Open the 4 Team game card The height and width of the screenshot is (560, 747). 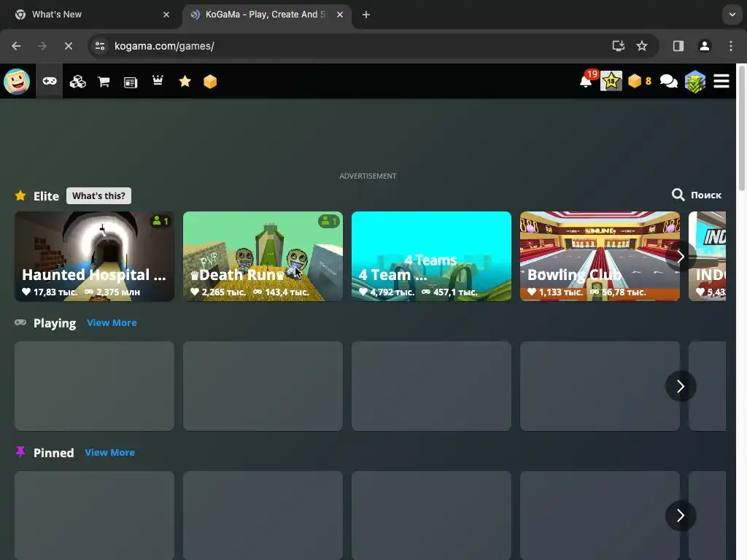[x=431, y=256]
